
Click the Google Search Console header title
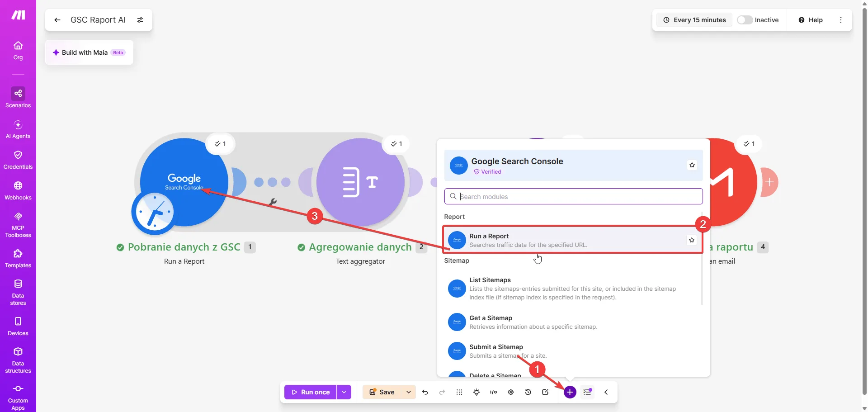(517, 161)
